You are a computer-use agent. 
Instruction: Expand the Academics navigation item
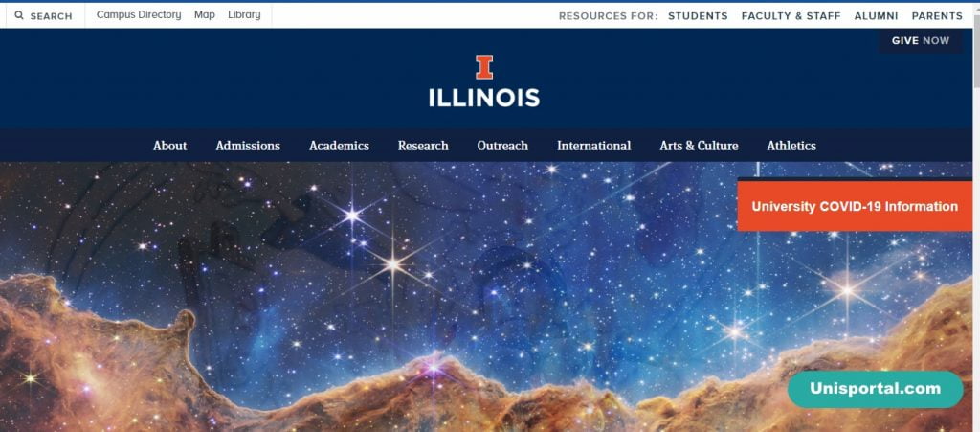point(340,146)
